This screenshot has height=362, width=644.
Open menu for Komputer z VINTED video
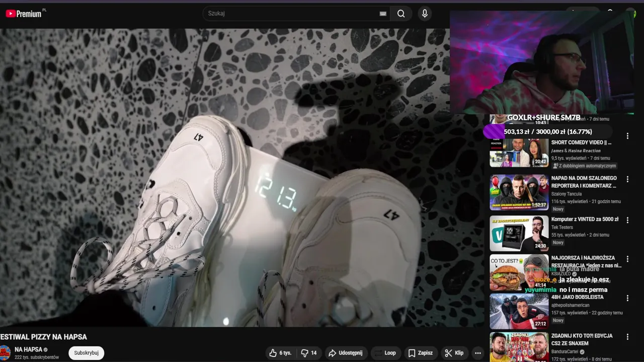627,220
